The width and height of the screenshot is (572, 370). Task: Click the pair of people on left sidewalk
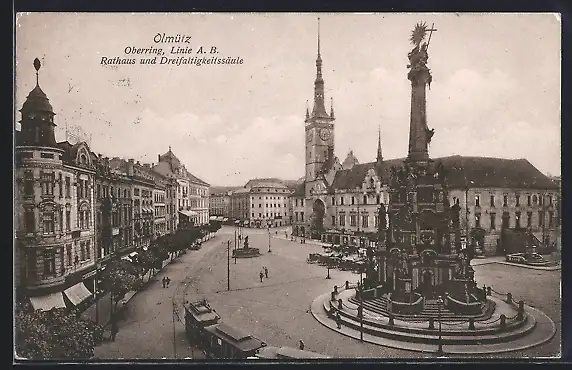coord(166,282)
